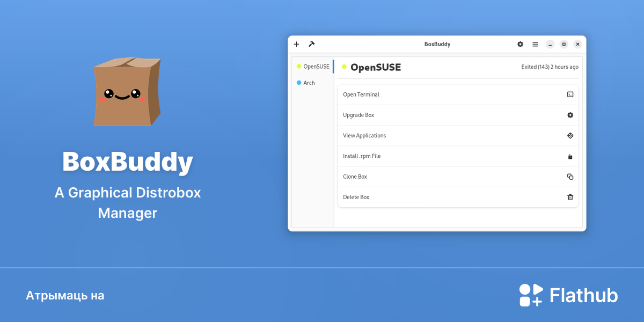
Task: Click the Flathub logo icon
Action: (531, 295)
